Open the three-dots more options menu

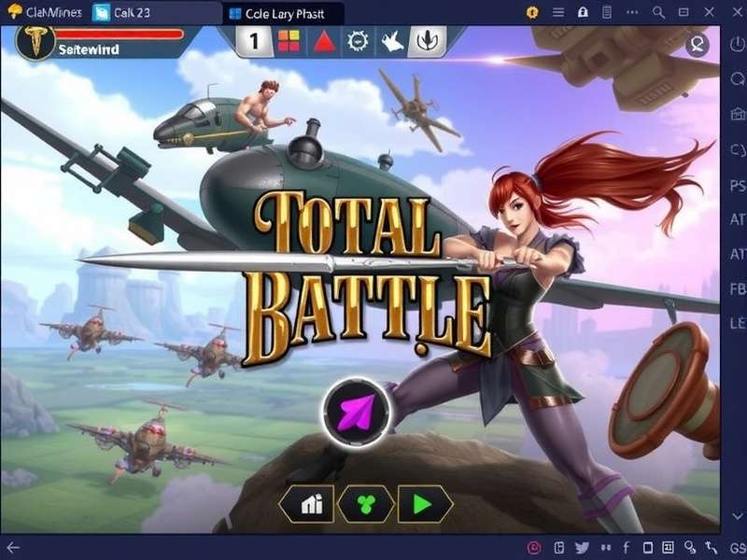coord(632,12)
